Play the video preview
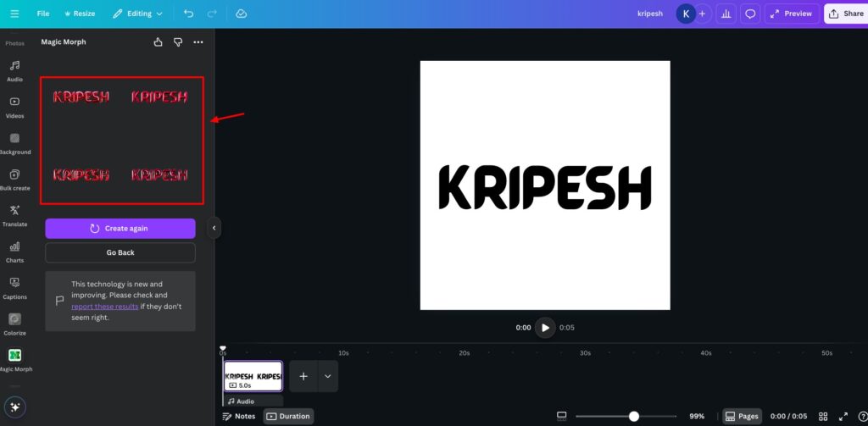Image resolution: width=868 pixels, height=426 pixels. (545, 328)
